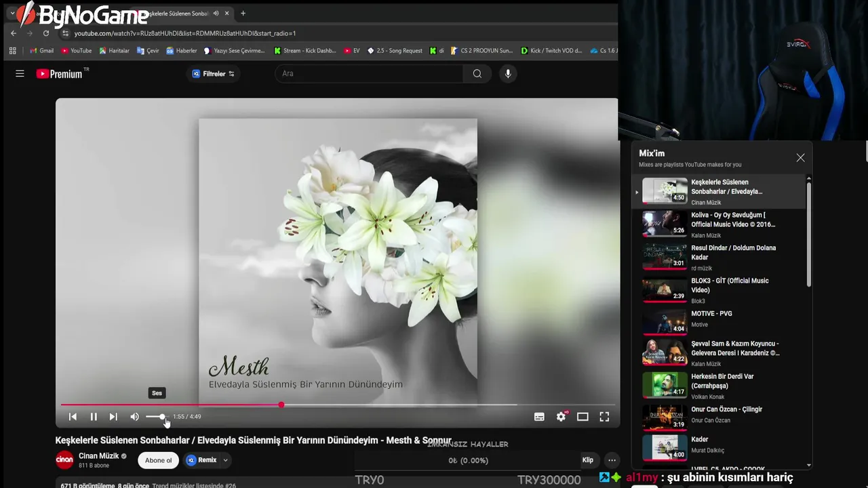Image resolution: width=868 pixels, height=488 pixels.
Task: Open the more actions three-dot menu
Action: (x=612, y=460)
